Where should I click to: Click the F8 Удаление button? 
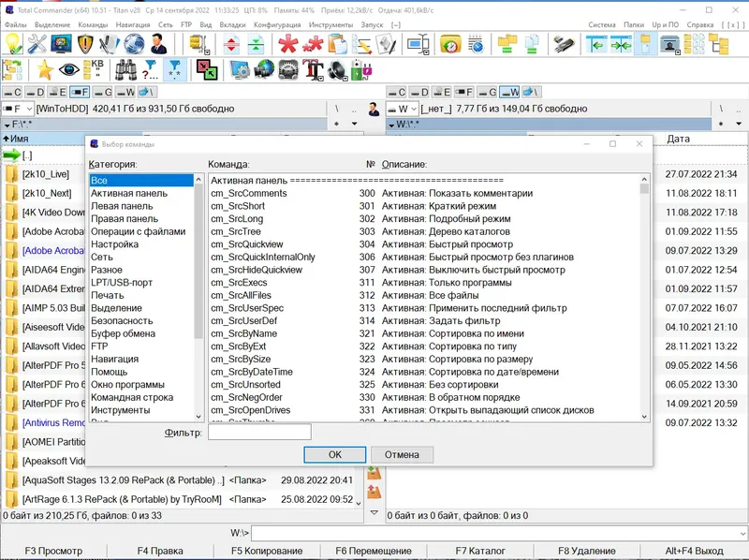click(587, 551)
